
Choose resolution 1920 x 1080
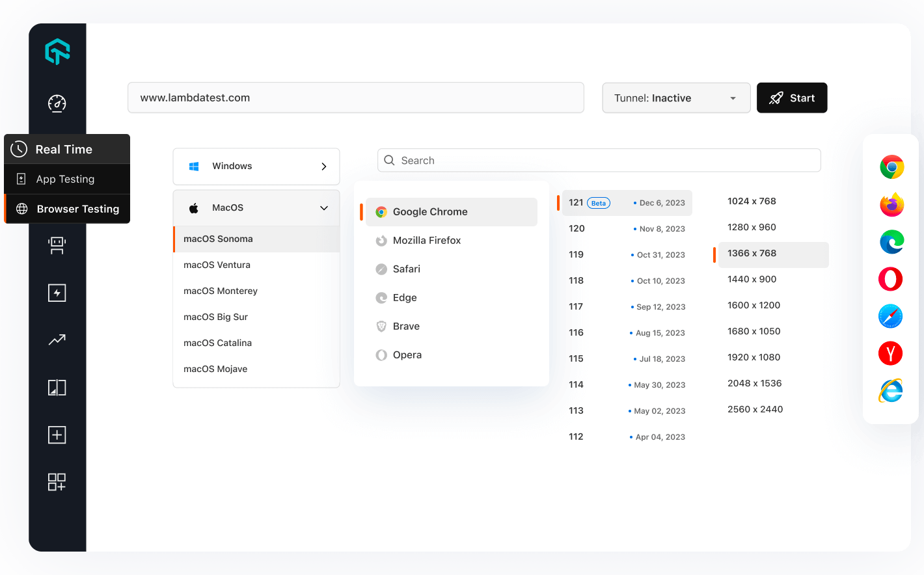pyautogui.click(x=754, y=358)
